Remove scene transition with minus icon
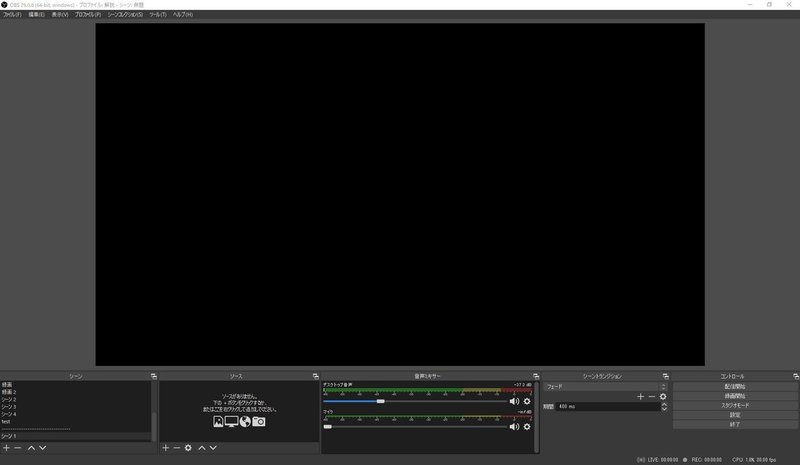 tap(652, 397)
